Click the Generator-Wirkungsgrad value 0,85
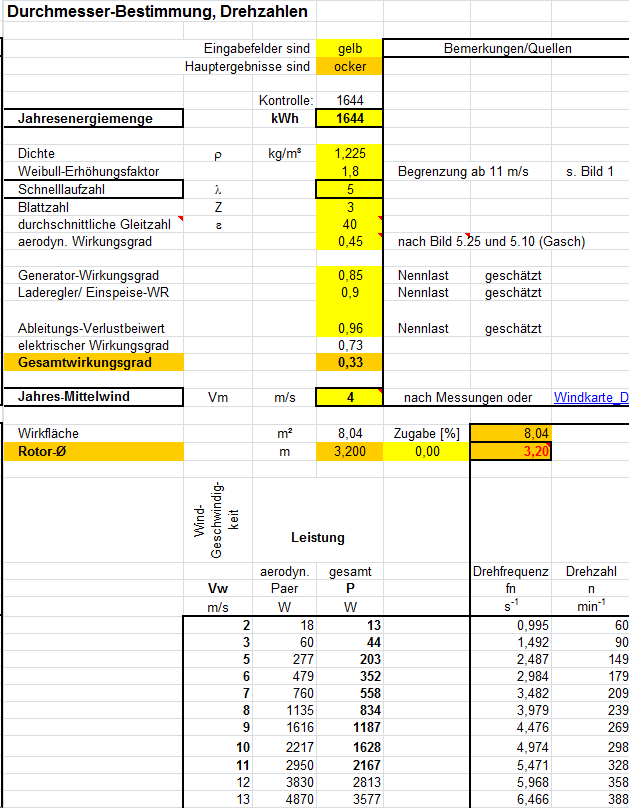The image size is (629, 808). click(x=349, y=275)
